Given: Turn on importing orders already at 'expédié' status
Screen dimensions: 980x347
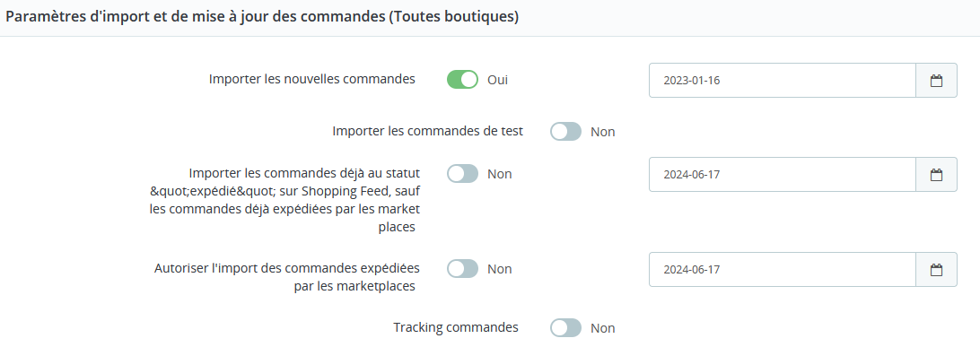Looking at the screenshot, I should [462, 174].
